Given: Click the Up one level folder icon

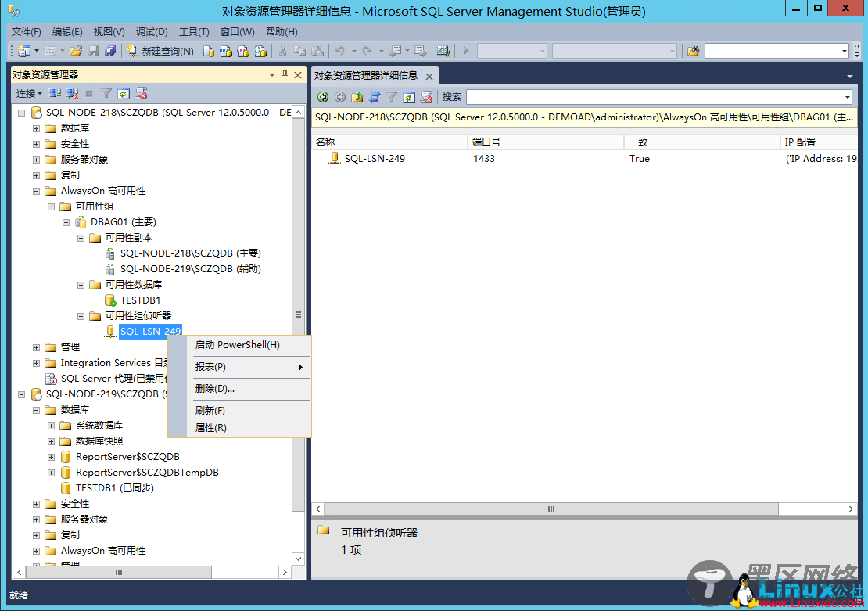Looking at the screenshot, I should pyautogui.click(x=357, y=97).
